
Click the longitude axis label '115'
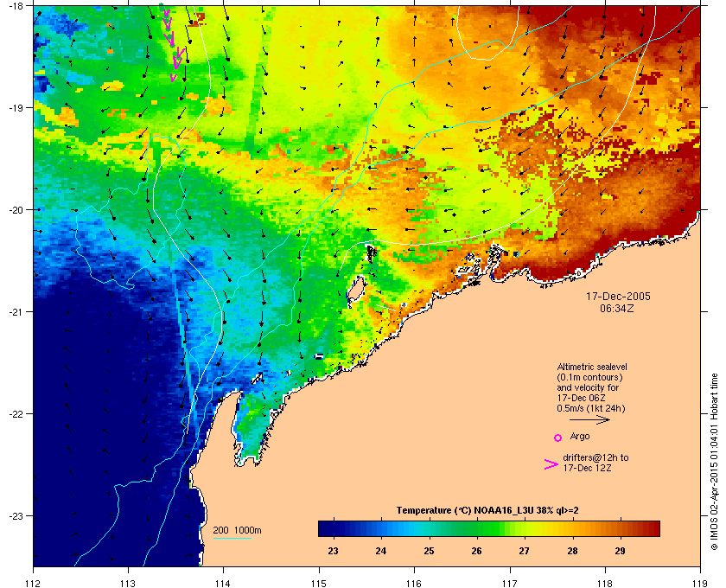point(319,584)
